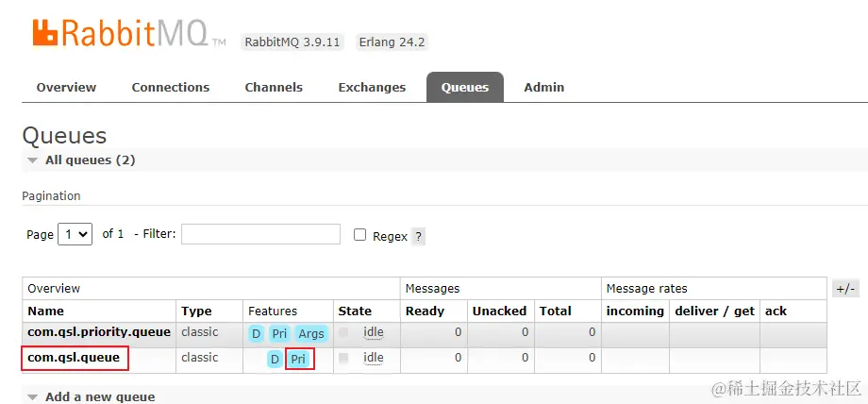Click Args badge of com.qsl.priority.queue
Screen dimensions: 868x404
[311, 333]
